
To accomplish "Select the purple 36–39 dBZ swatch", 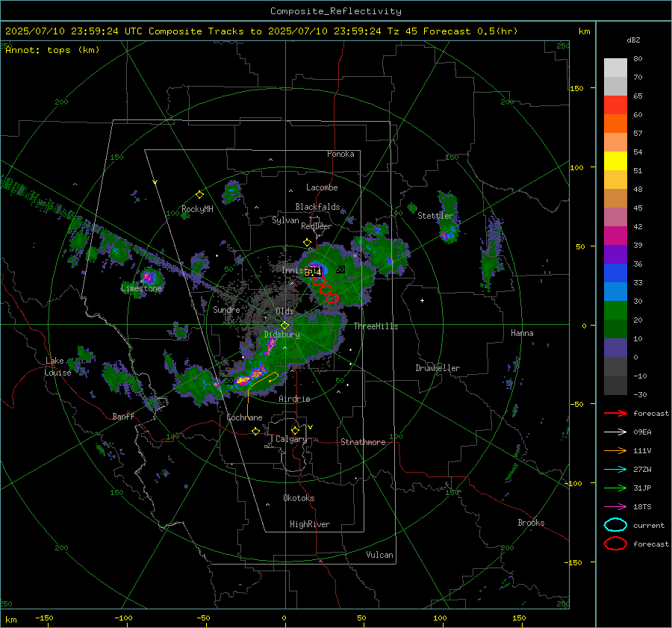I will pos(615,255).
